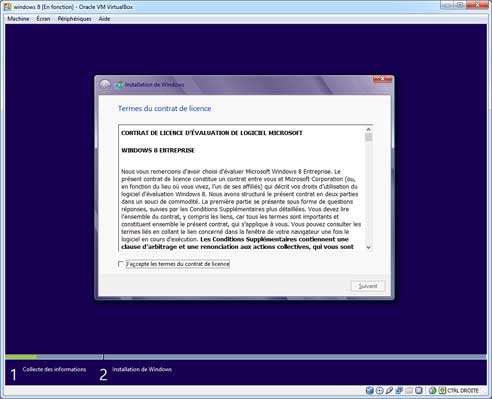492x399 pixels.
Task: Click the USB devices status icon
Action: click(389, 390)
